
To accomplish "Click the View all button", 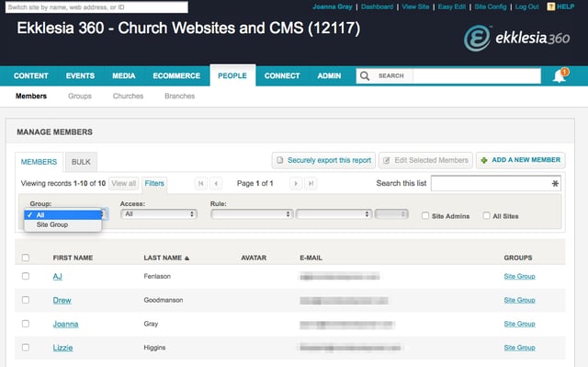I will [x=124, y=184].
